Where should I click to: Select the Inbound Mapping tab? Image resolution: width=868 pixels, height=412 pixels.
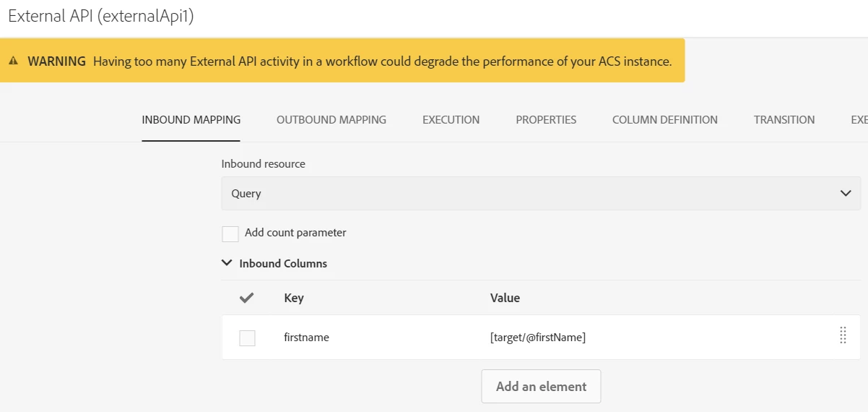(x=191, y=120)
